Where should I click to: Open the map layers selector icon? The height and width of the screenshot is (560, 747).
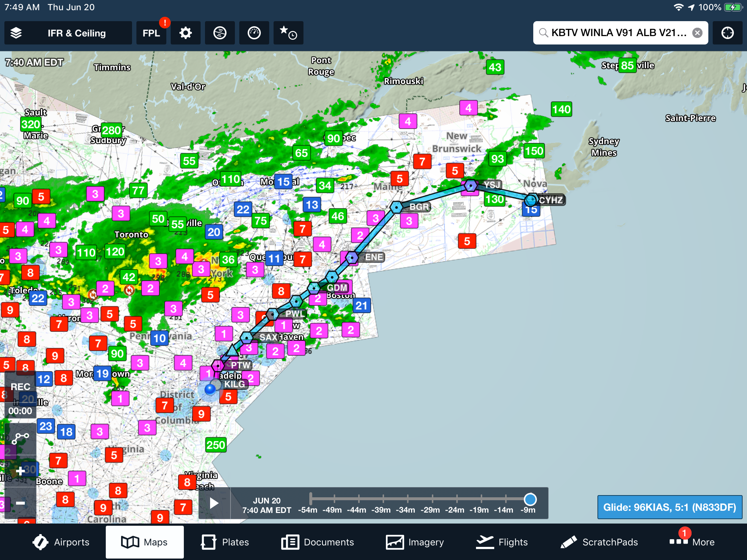coord(16,33)
